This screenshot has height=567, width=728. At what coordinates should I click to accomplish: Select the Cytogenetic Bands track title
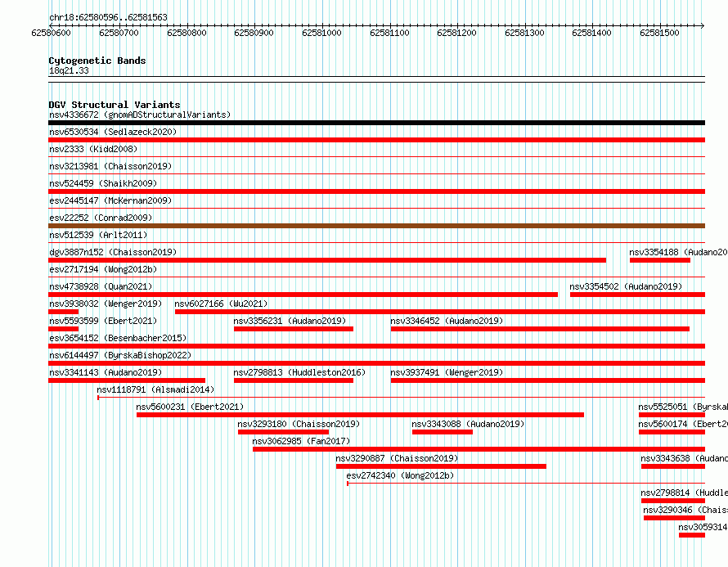tap(97, 61)
